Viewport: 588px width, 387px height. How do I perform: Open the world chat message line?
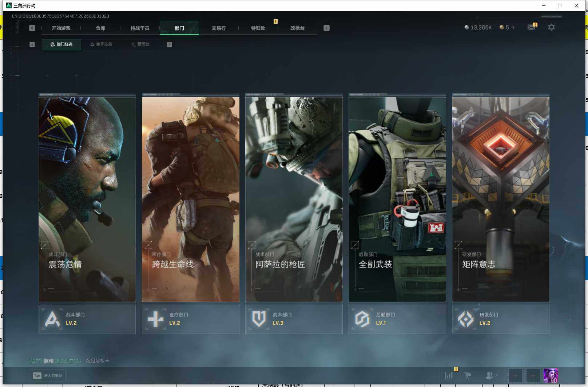[69, 361]
